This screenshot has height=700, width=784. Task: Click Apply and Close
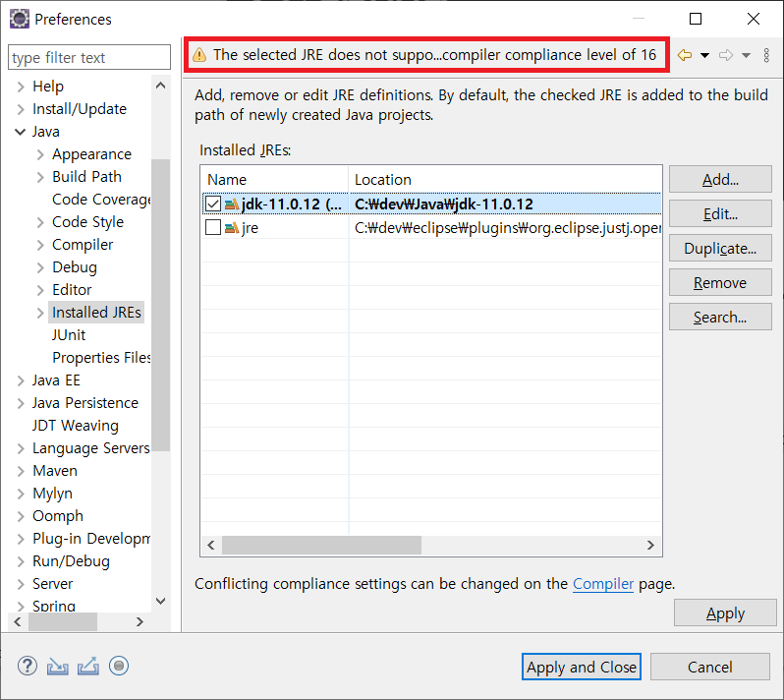tap(582, 667)
